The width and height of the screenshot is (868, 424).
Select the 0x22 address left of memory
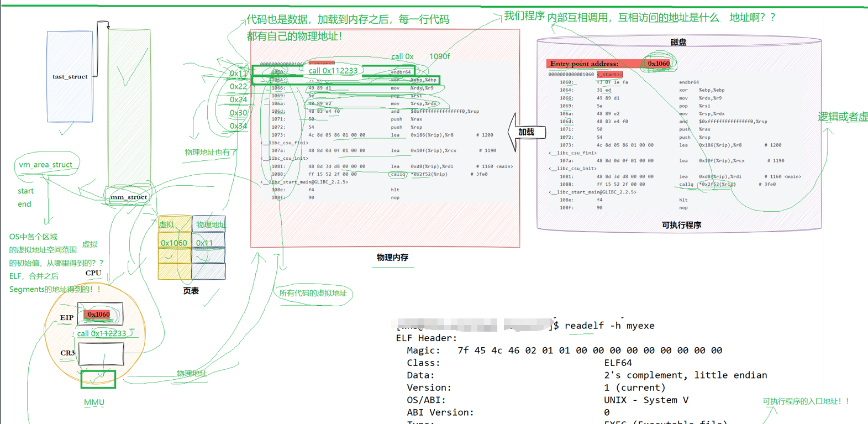(x=239, y=86)
